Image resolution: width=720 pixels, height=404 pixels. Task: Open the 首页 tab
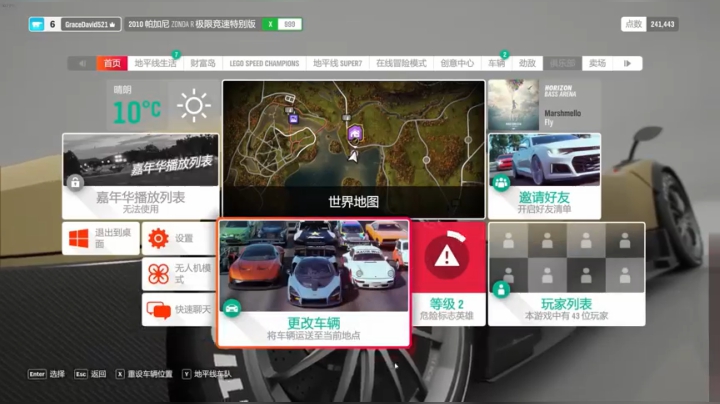[112, 63]
